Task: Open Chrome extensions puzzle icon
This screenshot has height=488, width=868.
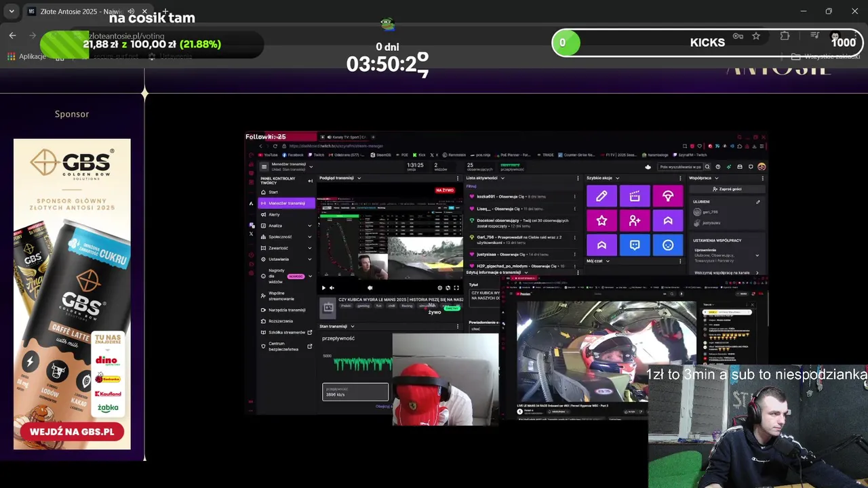Action: point(785,36)
